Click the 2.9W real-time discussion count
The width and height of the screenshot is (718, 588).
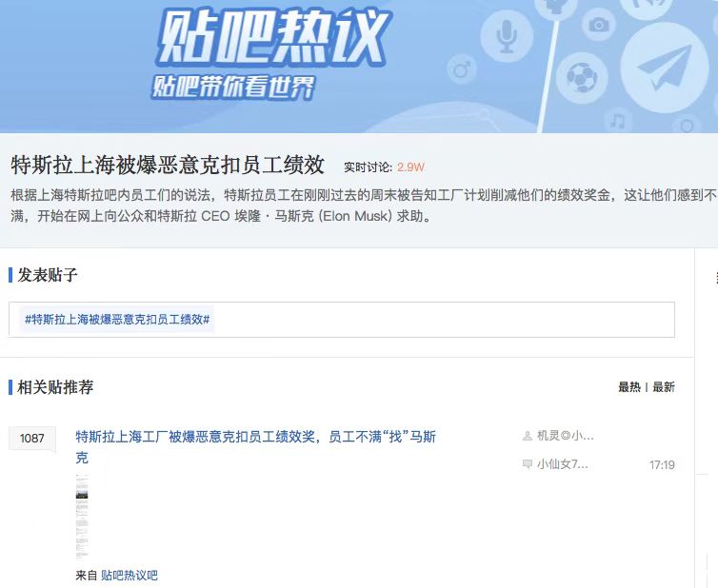click(x=410, y=167)
